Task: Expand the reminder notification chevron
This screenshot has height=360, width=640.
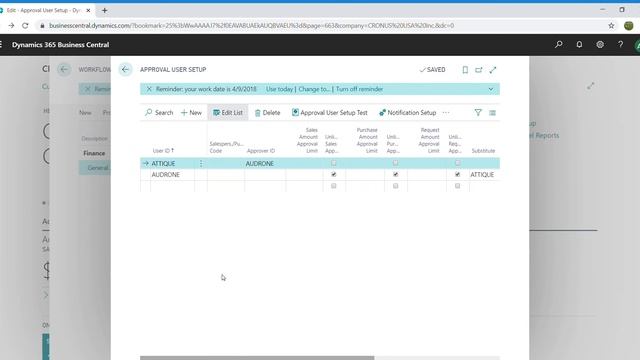Action: coord(491,89)
